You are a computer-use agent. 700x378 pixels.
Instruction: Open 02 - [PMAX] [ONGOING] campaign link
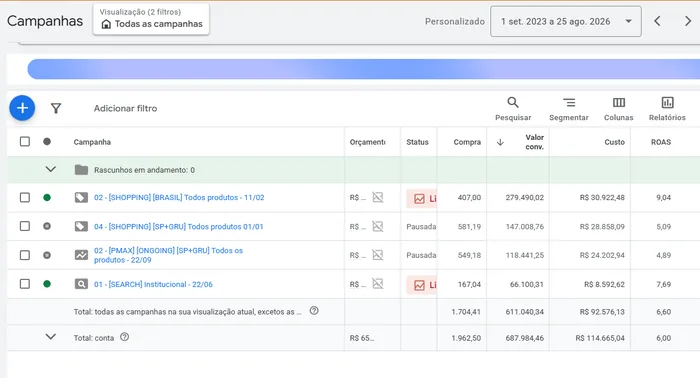point(168,255)
